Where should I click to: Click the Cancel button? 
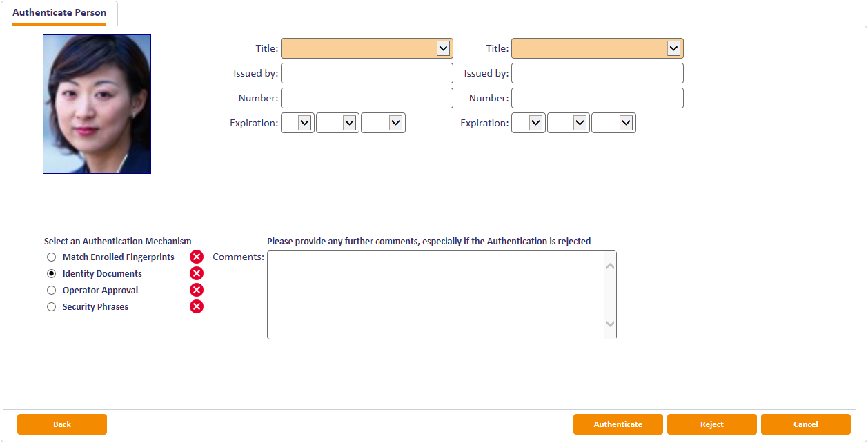(x=805, y=424)
